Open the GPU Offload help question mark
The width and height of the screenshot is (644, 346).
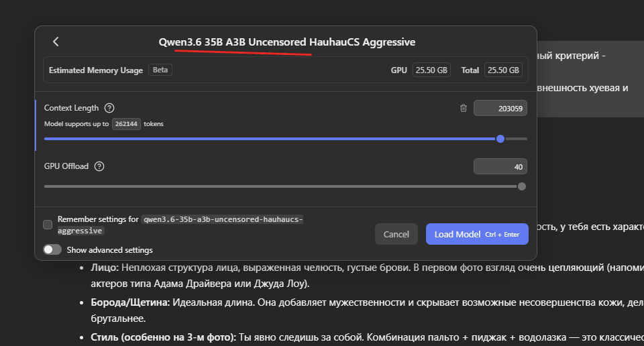[x=99, y=166]
